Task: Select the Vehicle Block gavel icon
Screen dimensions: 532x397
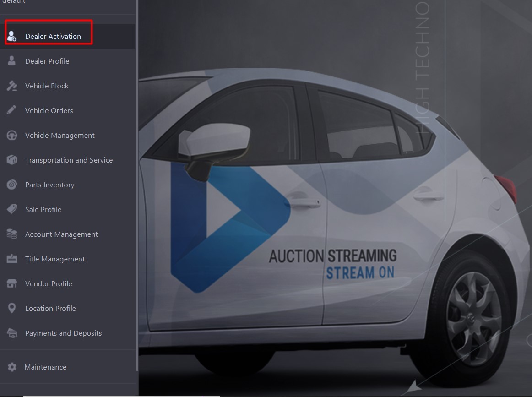Action: click(12, 86)
